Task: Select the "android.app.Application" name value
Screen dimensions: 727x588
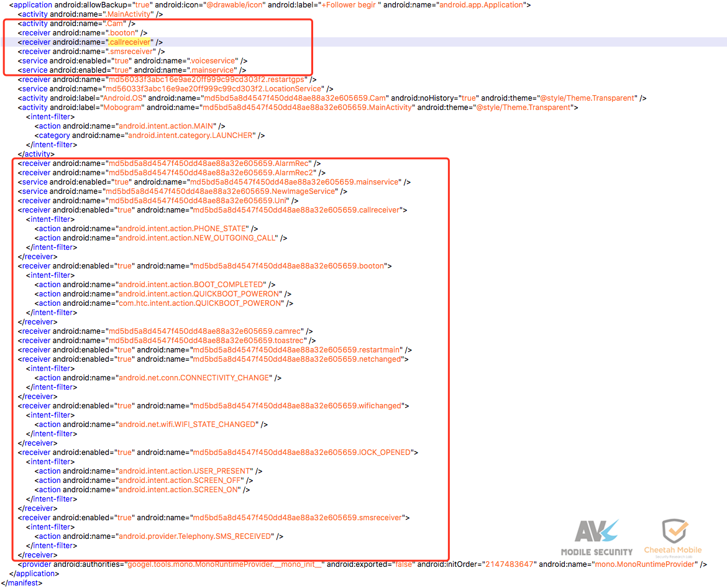Action: pos(481,5)
